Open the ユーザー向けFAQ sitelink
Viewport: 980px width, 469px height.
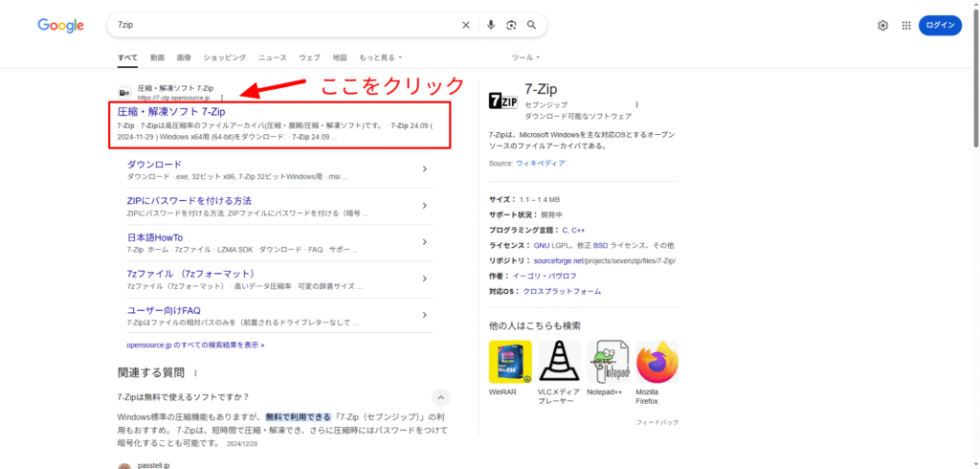(163, 310)
